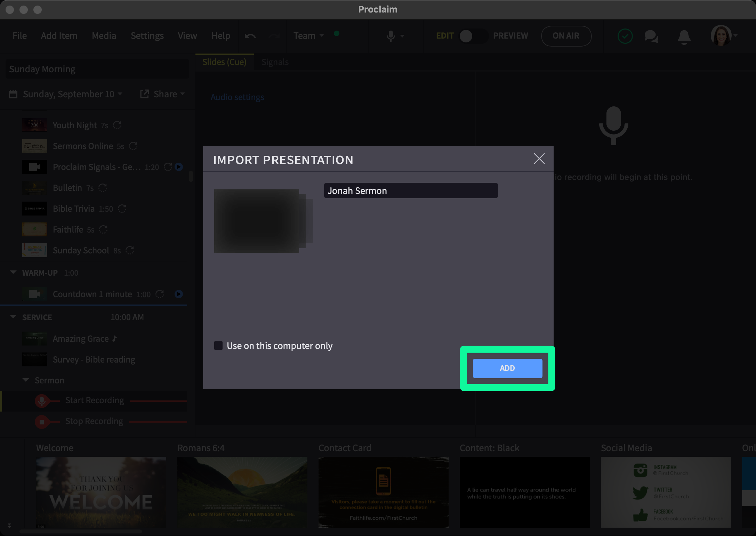Select the Welcome slide thumbnail

coord(101,492)
